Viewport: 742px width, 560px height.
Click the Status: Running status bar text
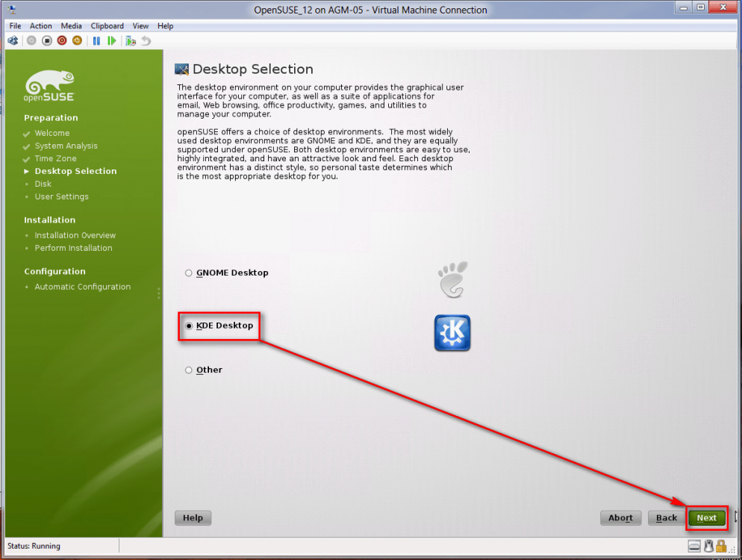[x=34, y=546]
